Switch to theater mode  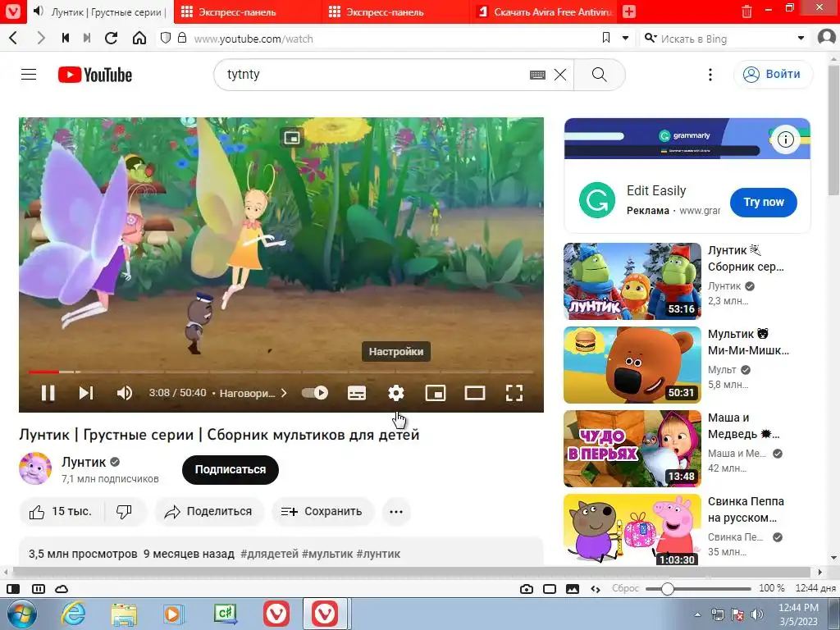click(x=475, y=393)
